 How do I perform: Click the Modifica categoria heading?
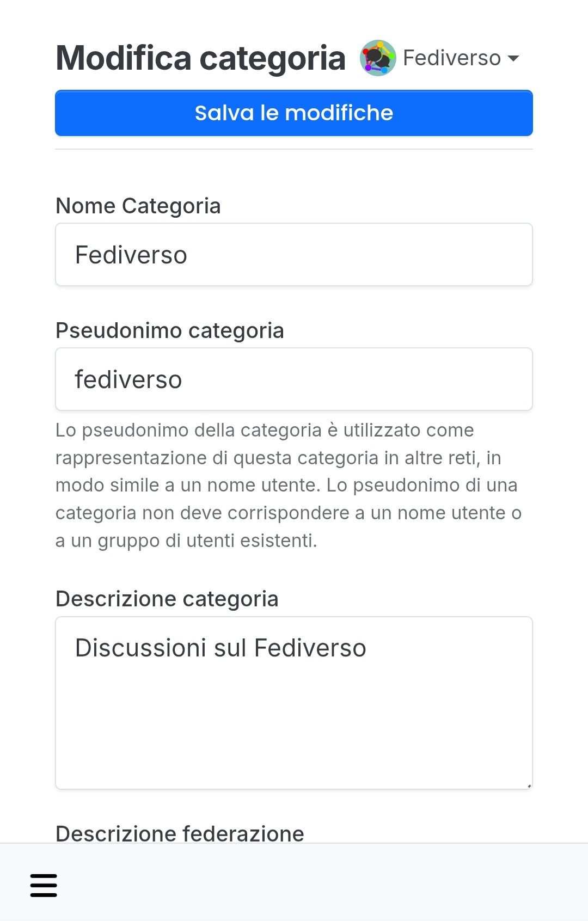[201, 58]
